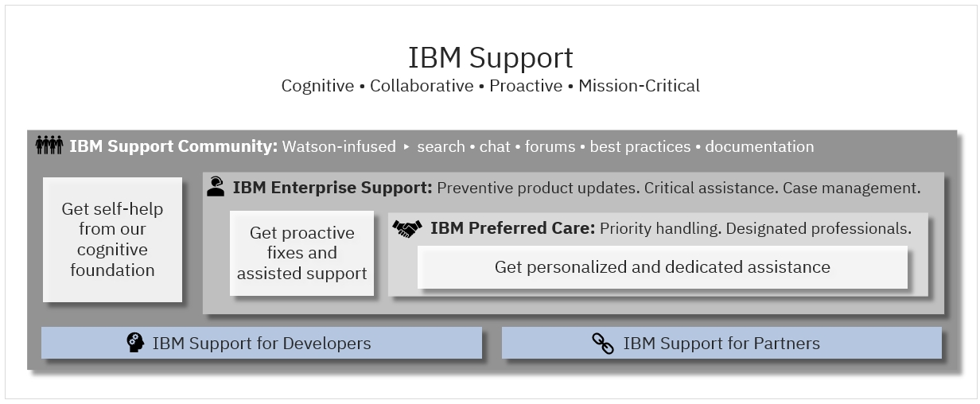Click the IBM Enterprise Support heading
980x404 pixels.
[332, 188]
